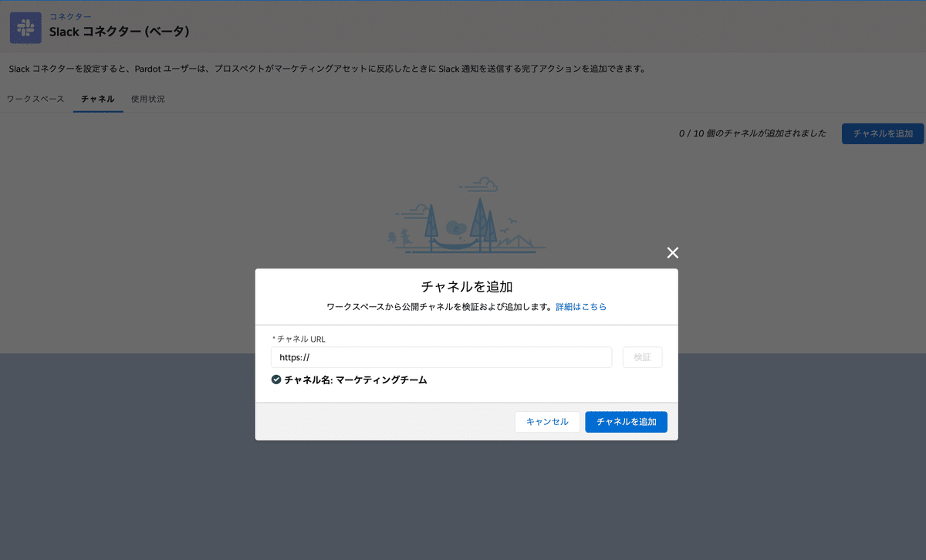
Task: Focus the チャネル URL input field
Action: [x=441, y=357]
